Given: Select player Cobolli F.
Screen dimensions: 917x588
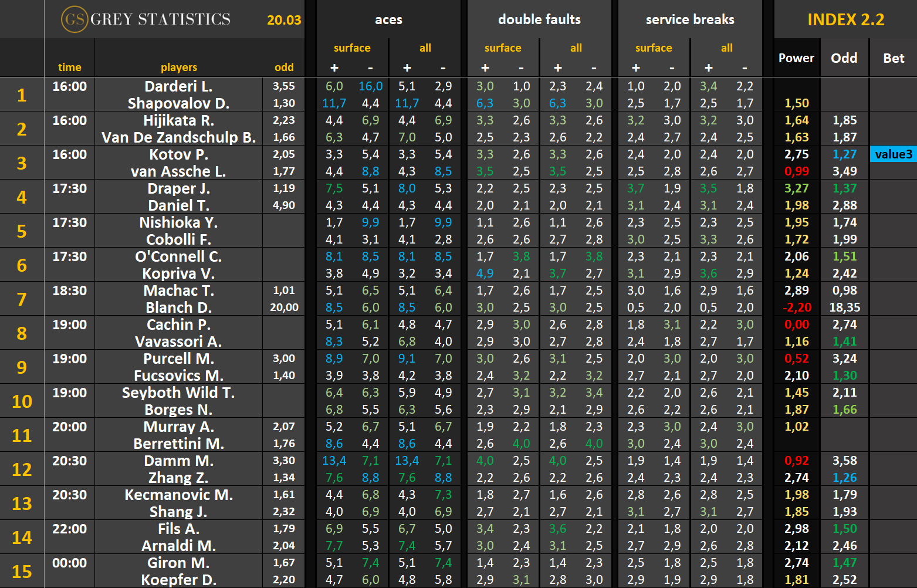Looking at the screenshot, I should pos(178,239).
